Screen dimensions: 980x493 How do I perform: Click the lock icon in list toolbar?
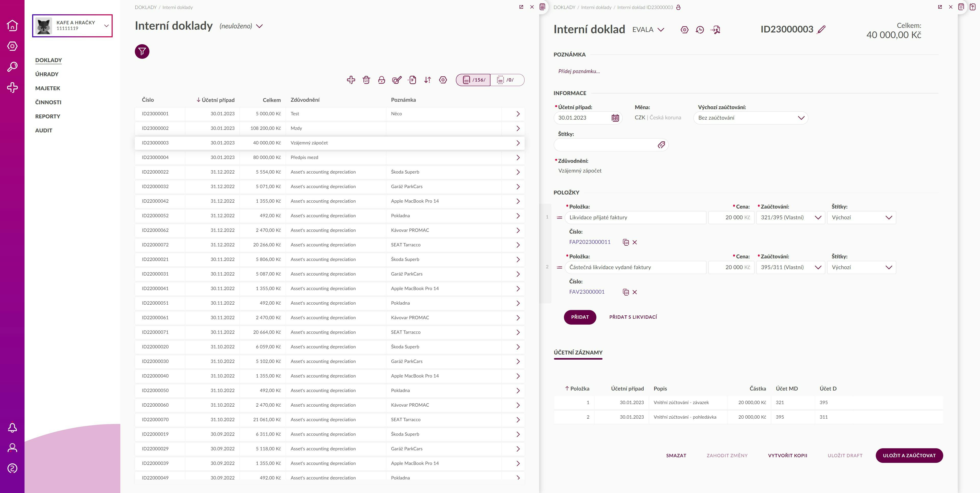pos(382,80)
